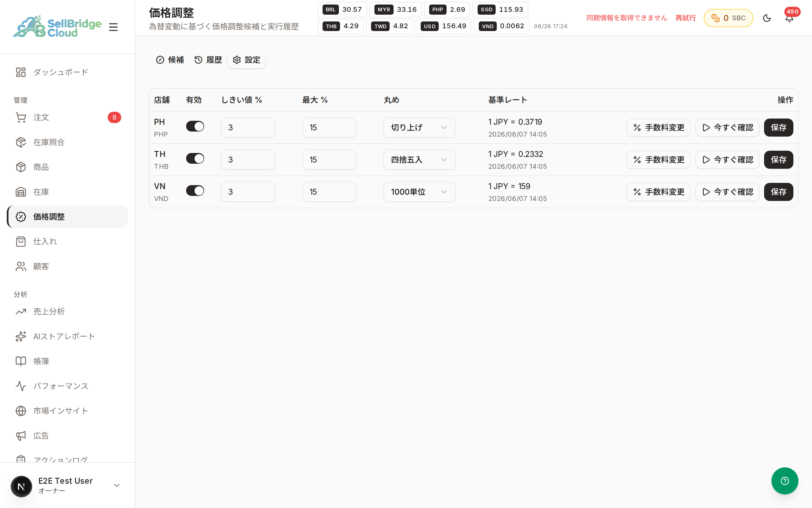Open the PH 切り上げ rounding dropdown
812x508 pixels.
420,127
